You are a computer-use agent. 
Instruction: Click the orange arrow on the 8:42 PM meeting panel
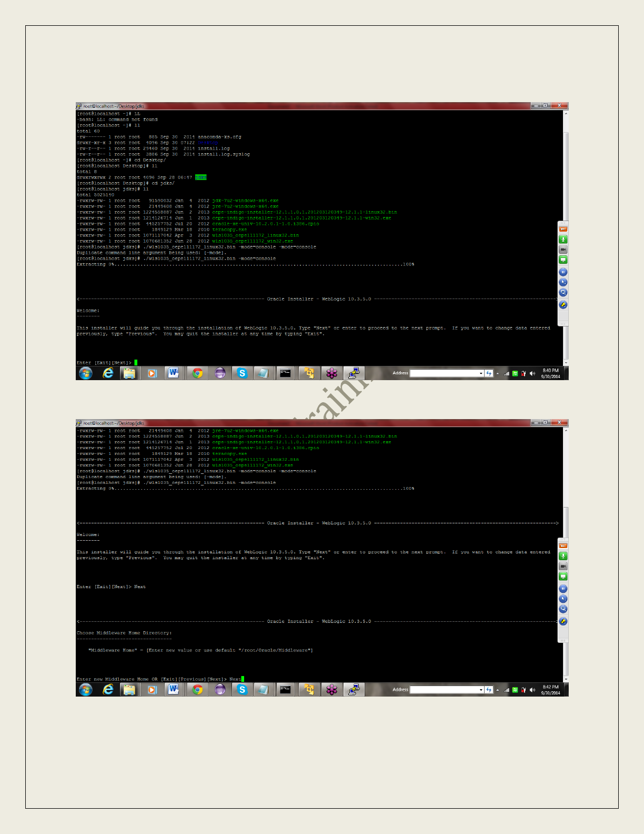point(563,545)
